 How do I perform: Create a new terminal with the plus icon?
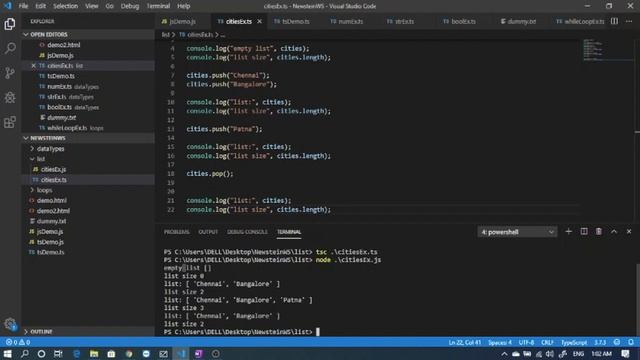point(568,231)
